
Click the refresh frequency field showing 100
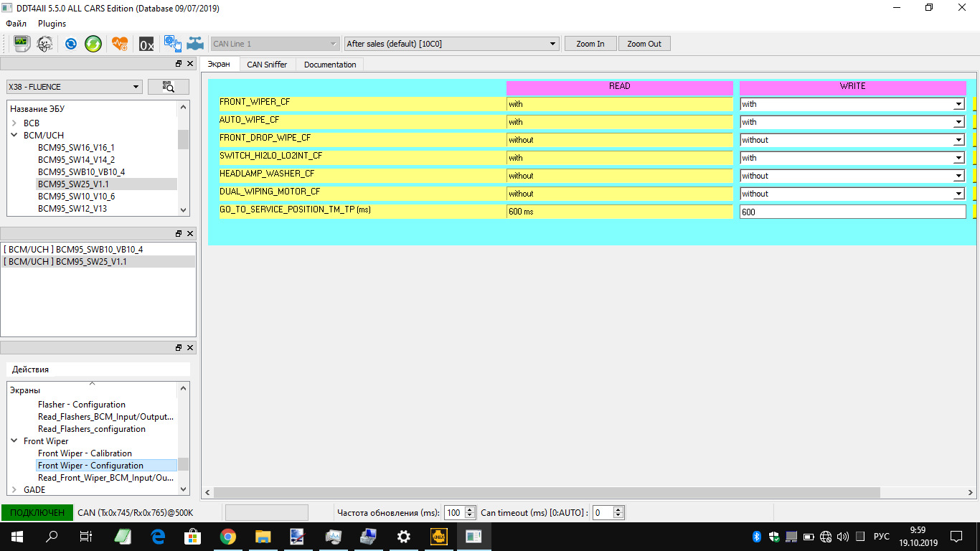click(x=454, y=512)
